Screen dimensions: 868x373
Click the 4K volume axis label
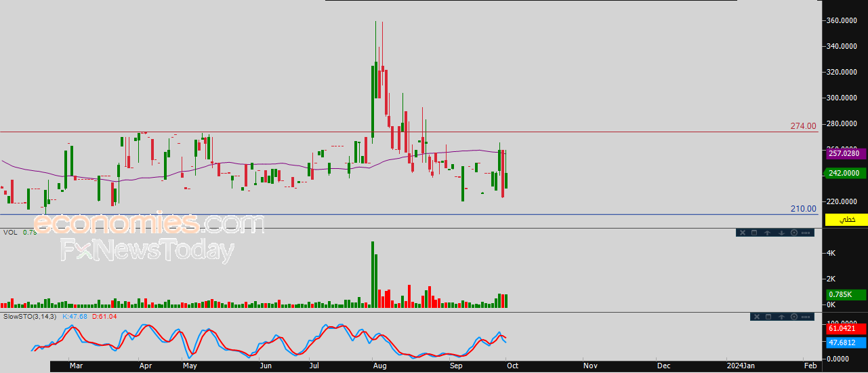832,253
